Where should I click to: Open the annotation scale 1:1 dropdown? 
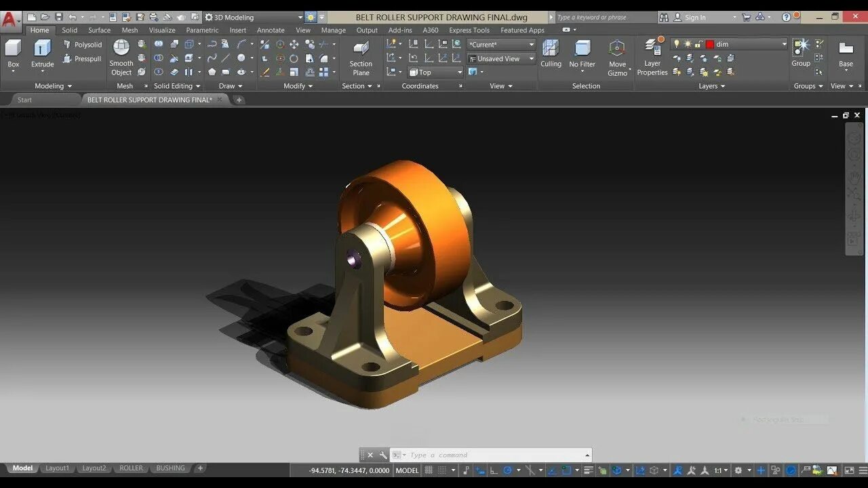click(722, 470)
